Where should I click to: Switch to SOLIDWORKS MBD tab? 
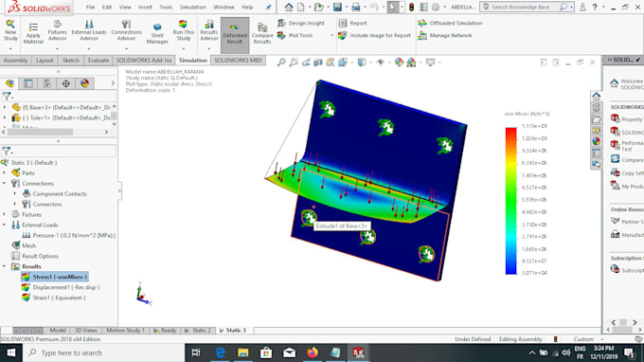click(239, 61)
